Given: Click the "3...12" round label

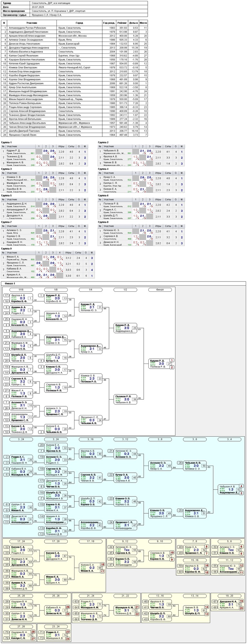Looking at the screenshot, I should tap(125, 440).
